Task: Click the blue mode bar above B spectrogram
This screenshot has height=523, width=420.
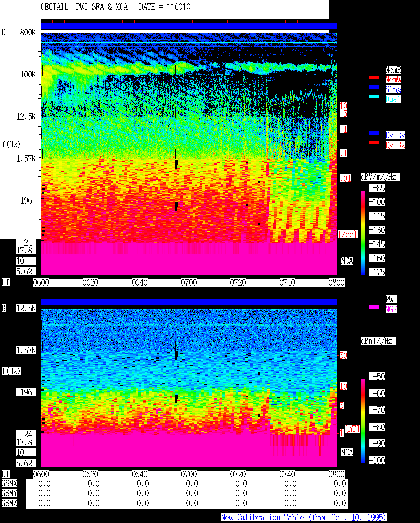Action: (189, 302)
